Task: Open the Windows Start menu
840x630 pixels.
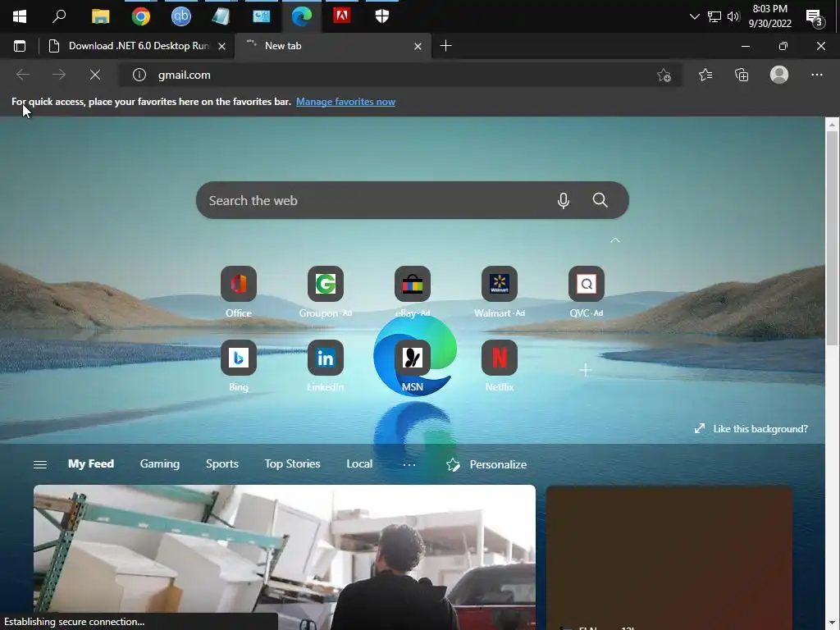Action: [x=20, y=16]
